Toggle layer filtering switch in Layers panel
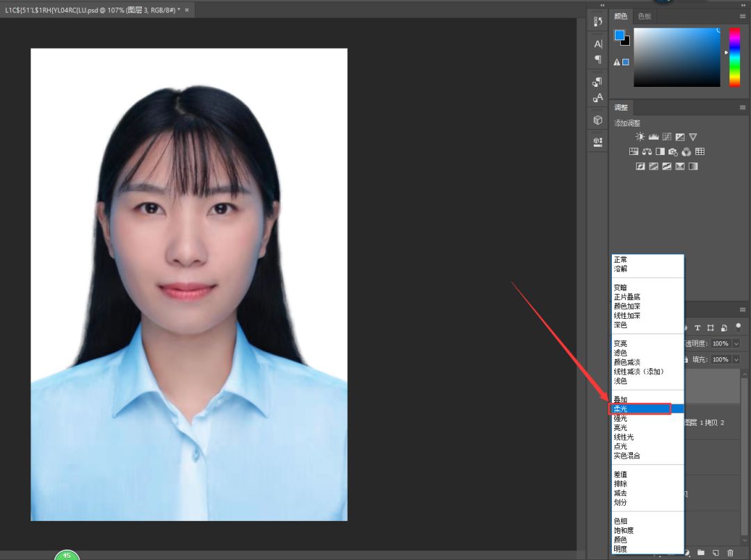Screen dimensions: 751x560 click(738, 327)
